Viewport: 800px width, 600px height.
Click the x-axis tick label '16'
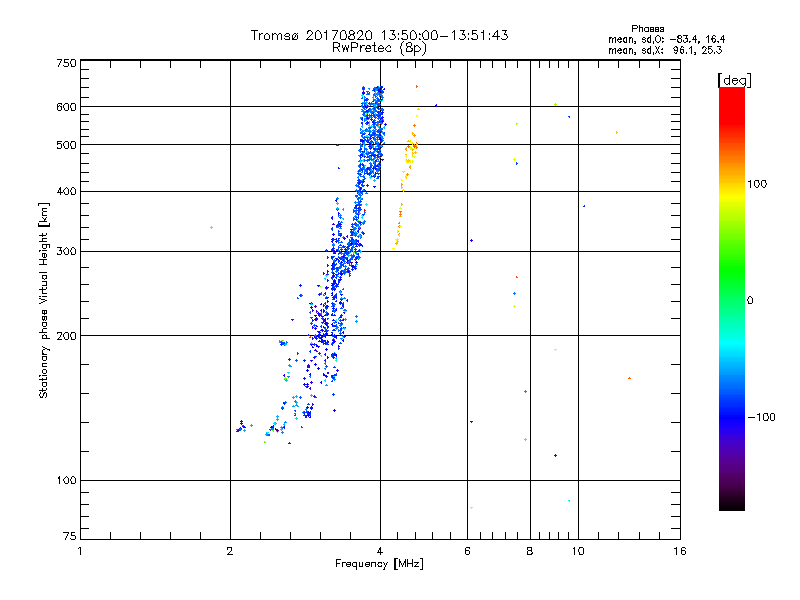tap(680, 551)
